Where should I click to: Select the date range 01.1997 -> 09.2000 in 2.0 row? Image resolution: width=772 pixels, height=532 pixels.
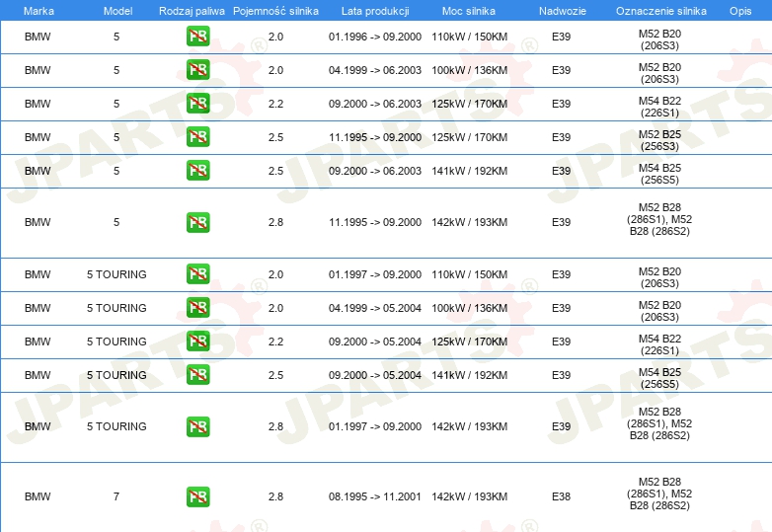pos(375,274)
